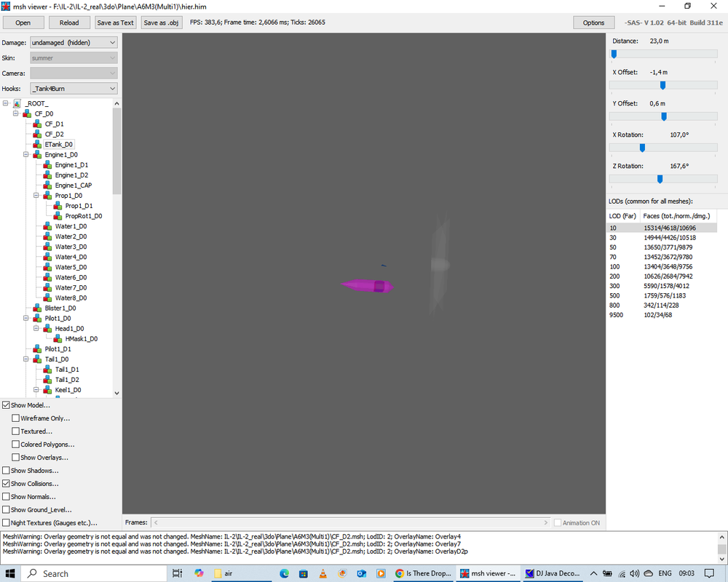Image resolution: width=728 pixels, height=582 pixels.
Task: Open Windows Start menu
Action: pos(10,574)
